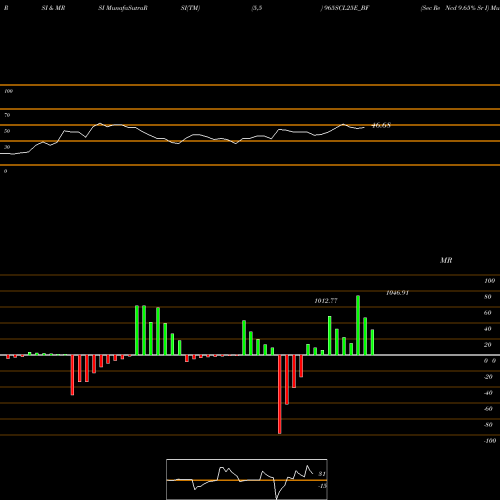500x500 pixels.
Task: Click the 'SI & MR' header text
Action: (x=53, y=8)
